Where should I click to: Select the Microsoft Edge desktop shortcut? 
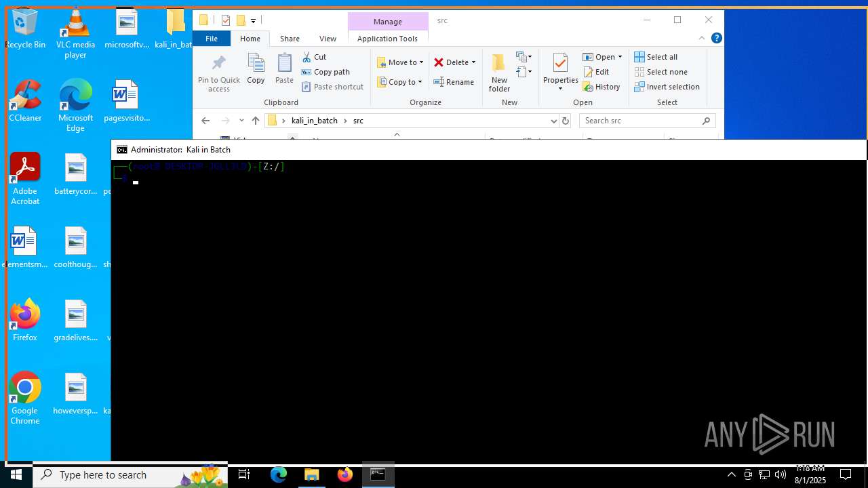pos(75,106)
